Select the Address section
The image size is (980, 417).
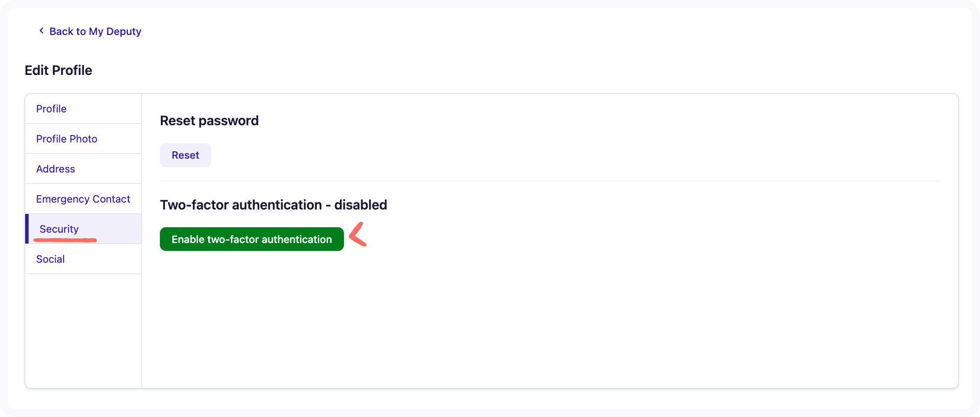tap(55, 169)
